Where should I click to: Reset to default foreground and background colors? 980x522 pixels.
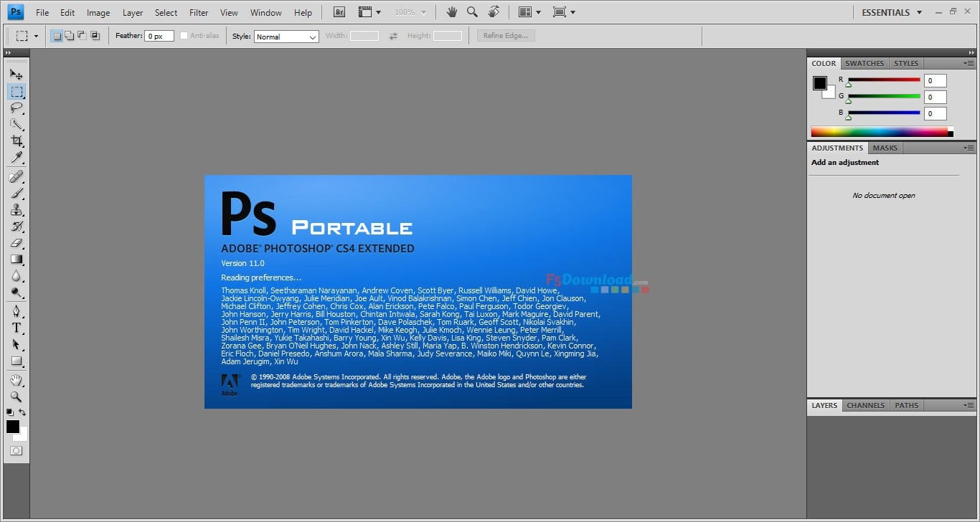click(10, 412)
